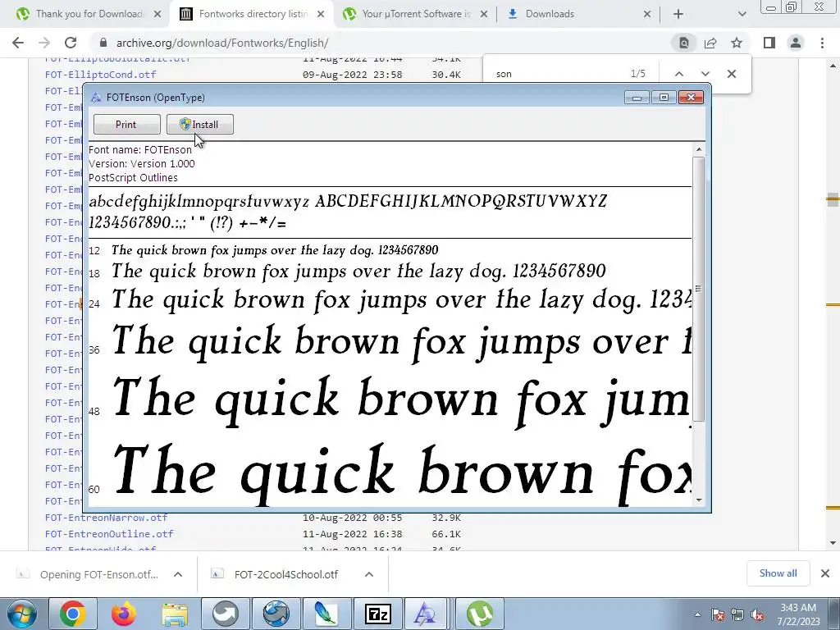Click the font viewer taskbar icon
Viewport: 840px width, 630px height.
click(426, 614)
